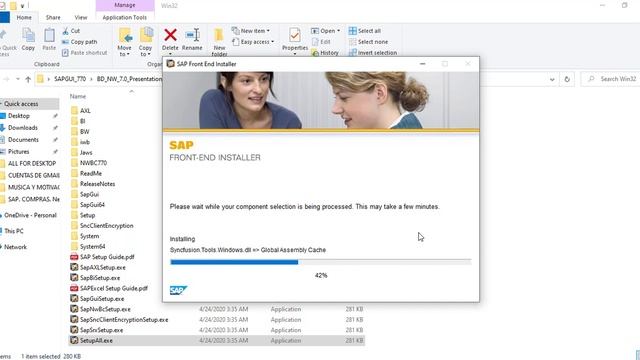Expand the Network tree node
640x360 pixels.
pos(1,247)
